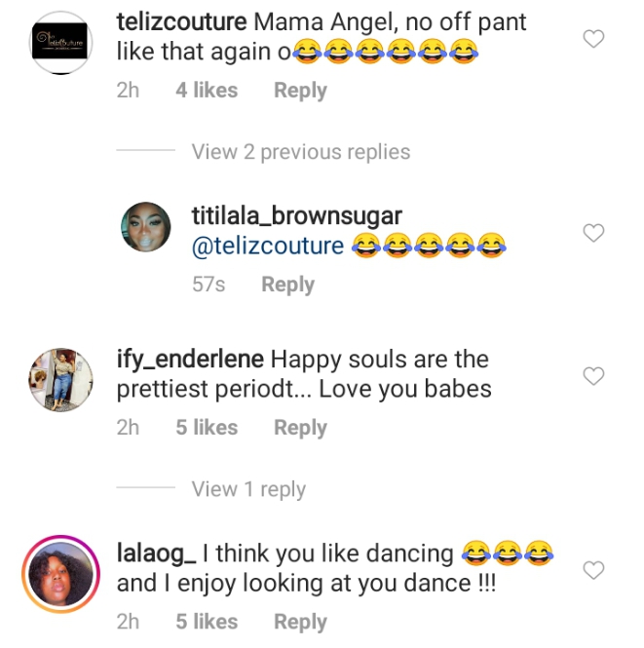Reply to ify_enderlene's comment
The height and width of the screenshot is (648, 644).
point(300,428)
